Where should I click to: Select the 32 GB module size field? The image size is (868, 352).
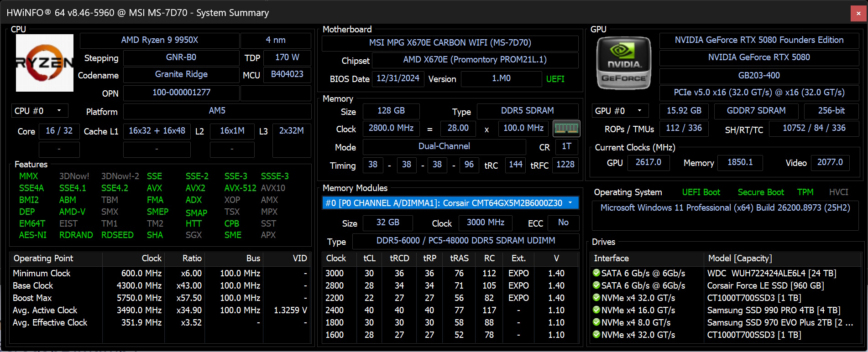point(388,223)
